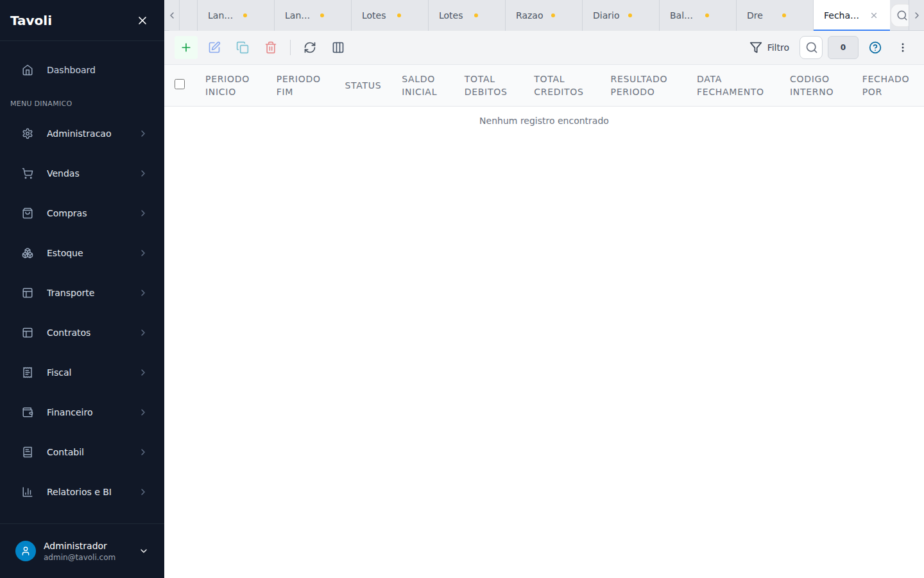Click the Estoque boxes icon
Image resolution: width=924 pixels, height=578 pixels.
pos(28,253)
